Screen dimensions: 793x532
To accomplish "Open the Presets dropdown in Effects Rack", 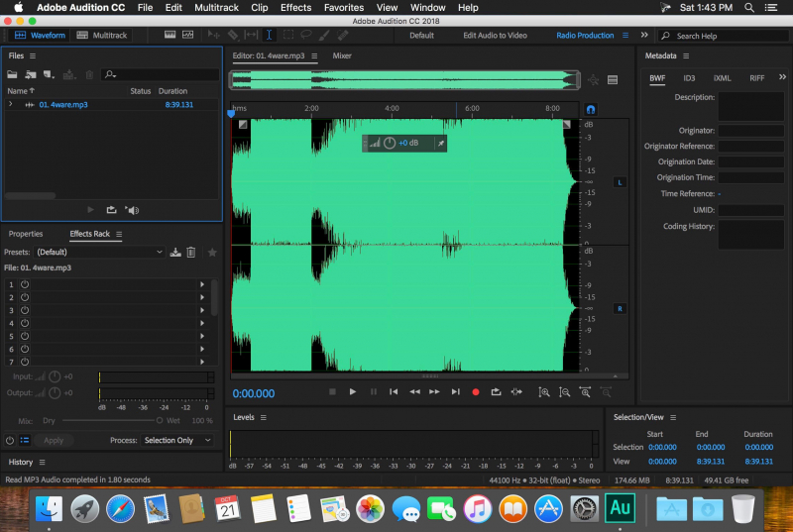I will [x=99, y=253].
